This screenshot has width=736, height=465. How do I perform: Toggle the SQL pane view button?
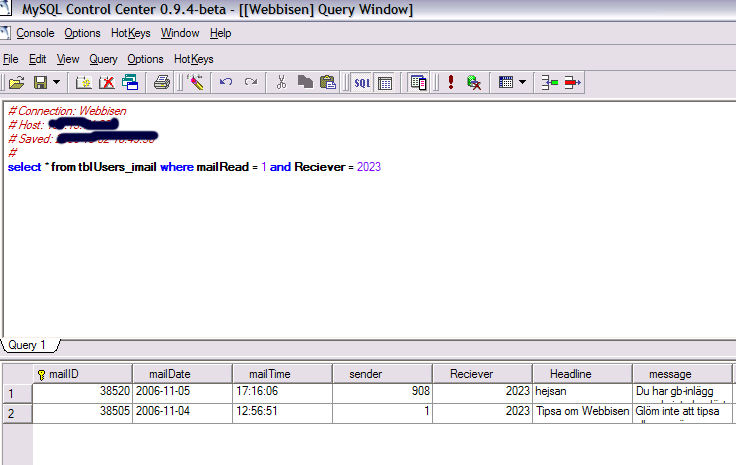pyautogui.click(x=362, y=83)
